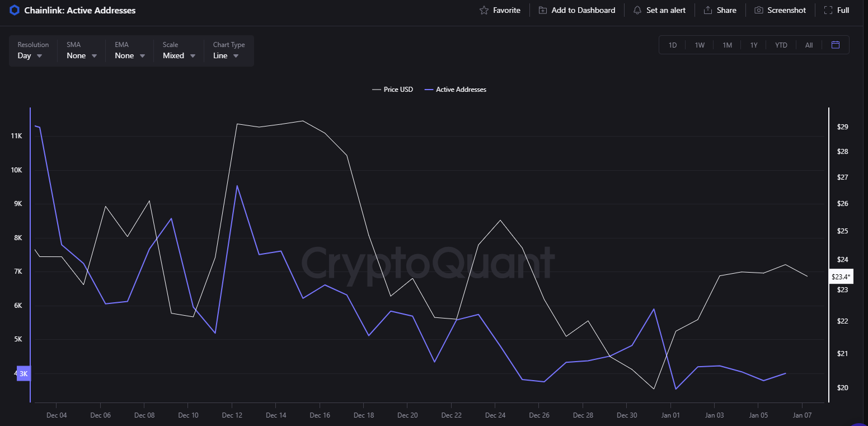
Task: Click the Chainlink: Active Addresses title
Action: (80, 10)
